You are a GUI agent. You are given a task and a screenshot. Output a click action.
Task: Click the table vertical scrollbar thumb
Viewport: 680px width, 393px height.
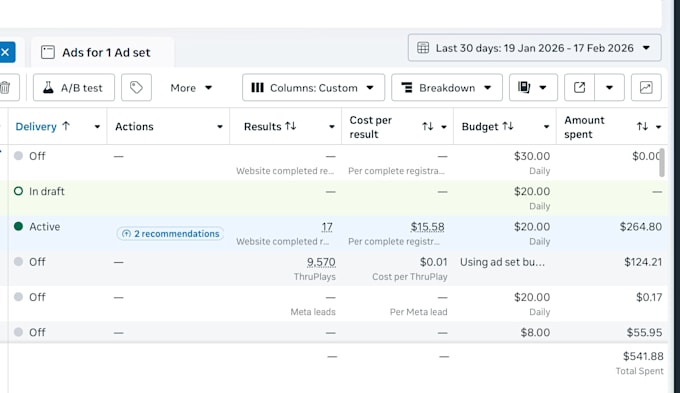point(662,162)
